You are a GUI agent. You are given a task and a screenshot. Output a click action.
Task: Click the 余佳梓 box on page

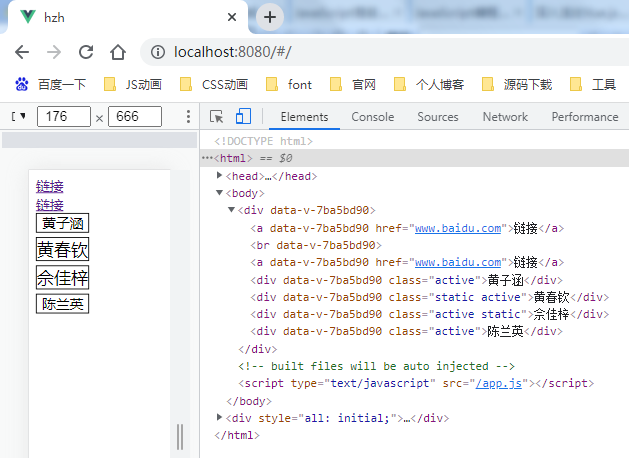click(63, 277)
